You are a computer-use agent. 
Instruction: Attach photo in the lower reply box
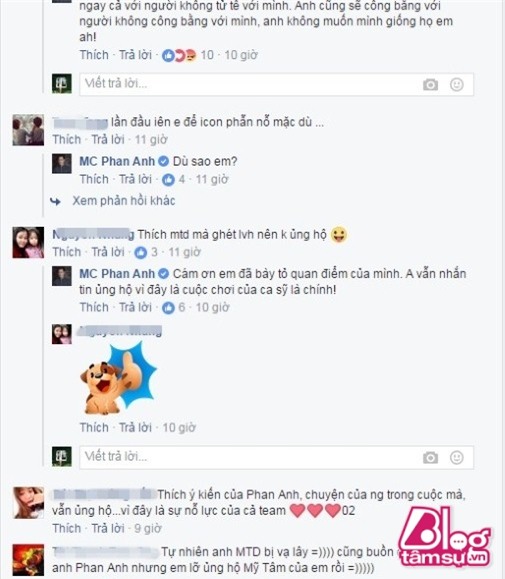430,458
